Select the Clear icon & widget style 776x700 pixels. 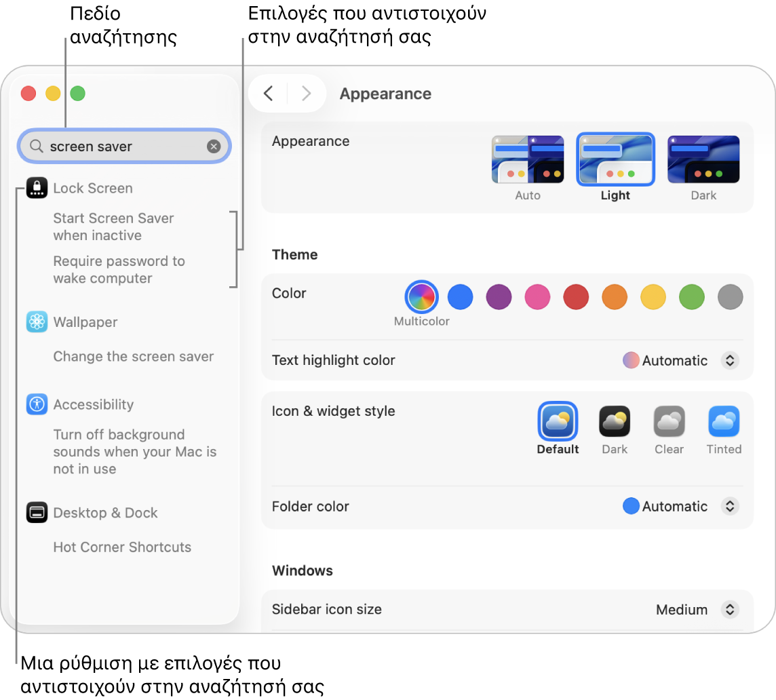669,421
